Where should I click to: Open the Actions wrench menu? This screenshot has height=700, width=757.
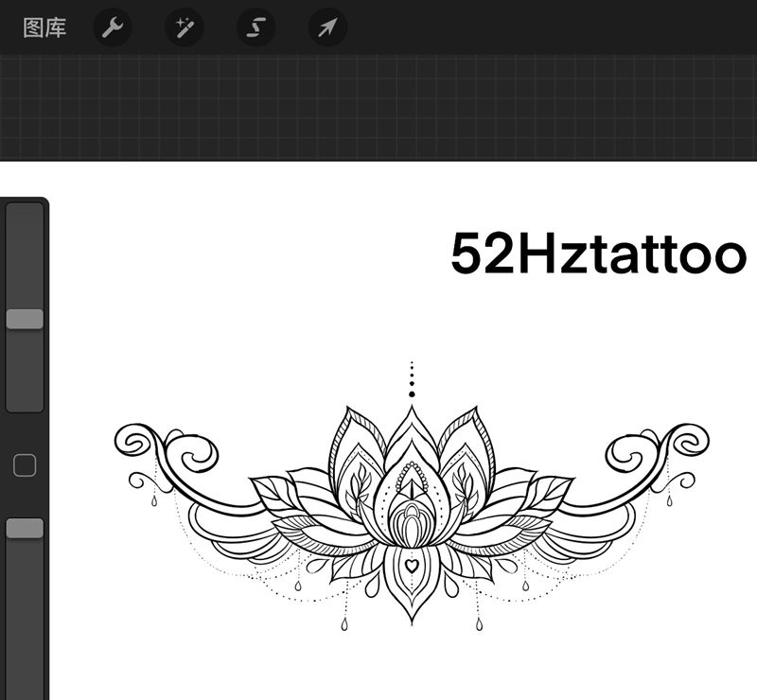pyautogui.click(x=112, y=27)
